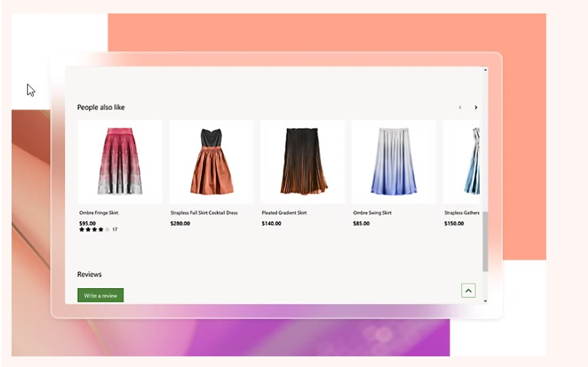Click the Ombre Swing Skirt title
This screenshot has width=588, height=367.
372,213
